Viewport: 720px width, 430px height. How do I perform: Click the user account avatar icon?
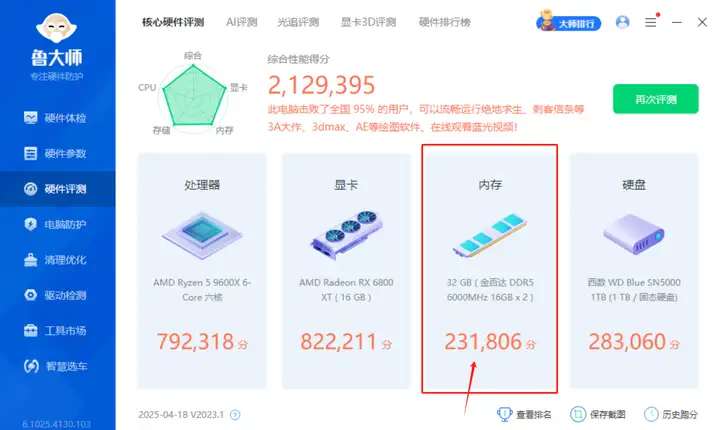click(623, 22)
